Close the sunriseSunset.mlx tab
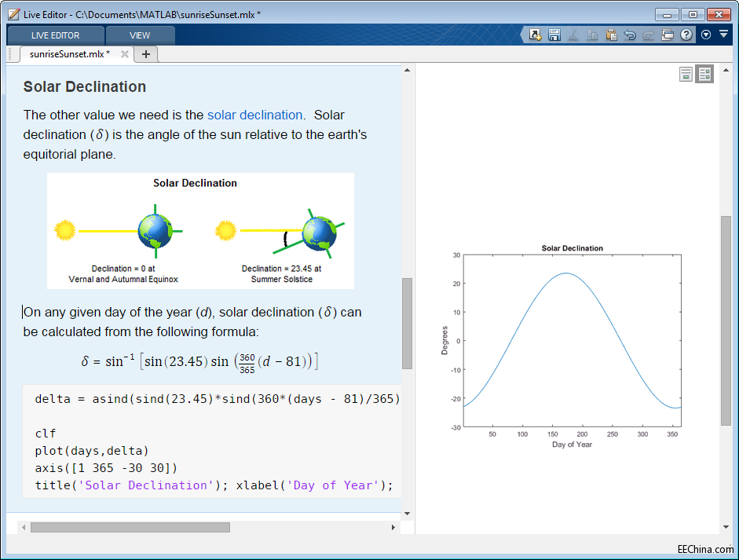This screenshot has width=739, height=560. 123,54
